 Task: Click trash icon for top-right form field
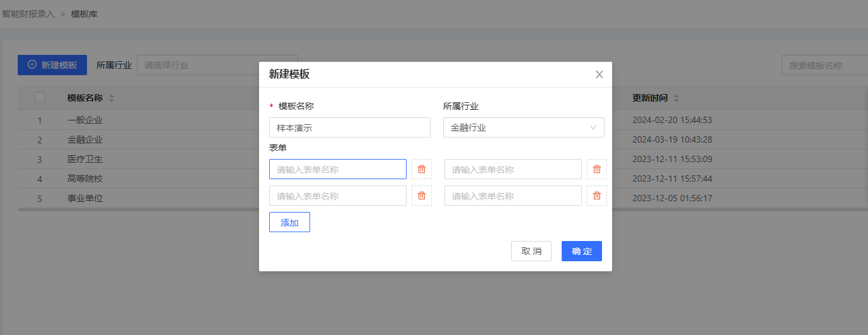597,169
